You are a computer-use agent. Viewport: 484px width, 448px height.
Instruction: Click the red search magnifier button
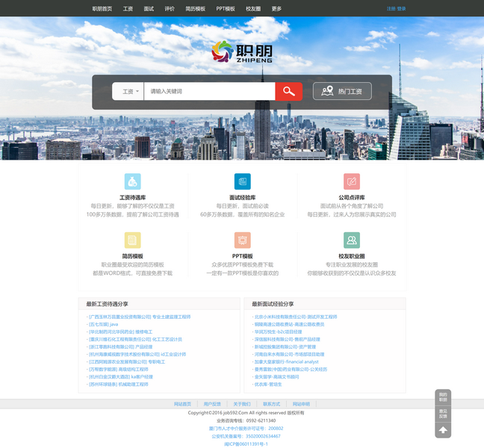(x=288, y=91)
